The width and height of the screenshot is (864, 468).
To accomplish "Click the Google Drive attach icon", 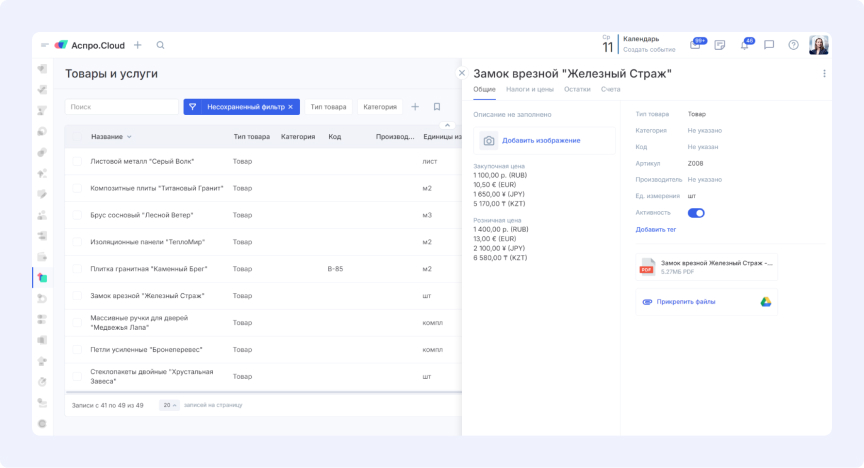I will (x=765, y=301).
